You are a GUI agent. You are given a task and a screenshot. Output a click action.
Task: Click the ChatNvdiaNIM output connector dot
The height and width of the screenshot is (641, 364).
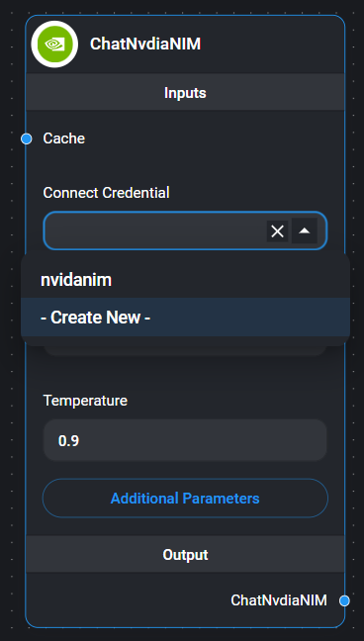click(344, 600)
